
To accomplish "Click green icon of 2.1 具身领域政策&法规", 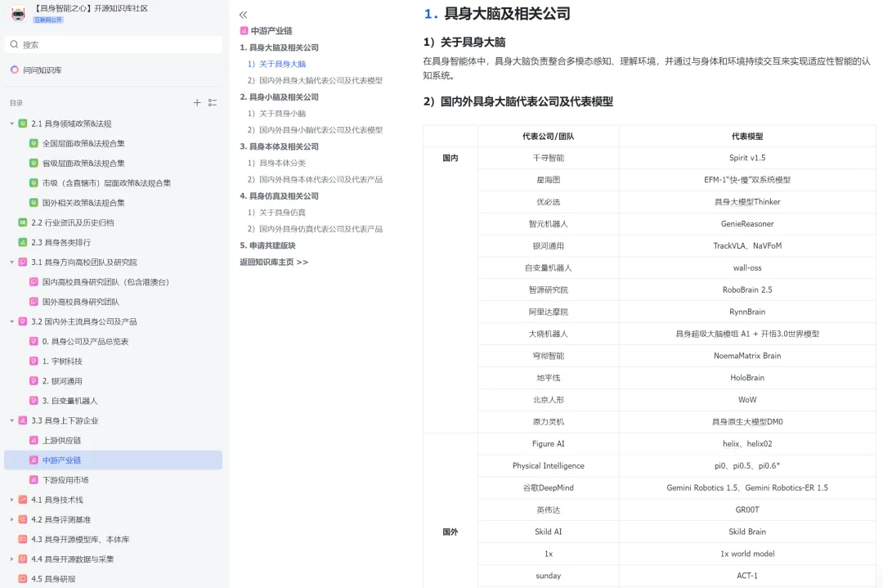I will [x=23, y=123].
